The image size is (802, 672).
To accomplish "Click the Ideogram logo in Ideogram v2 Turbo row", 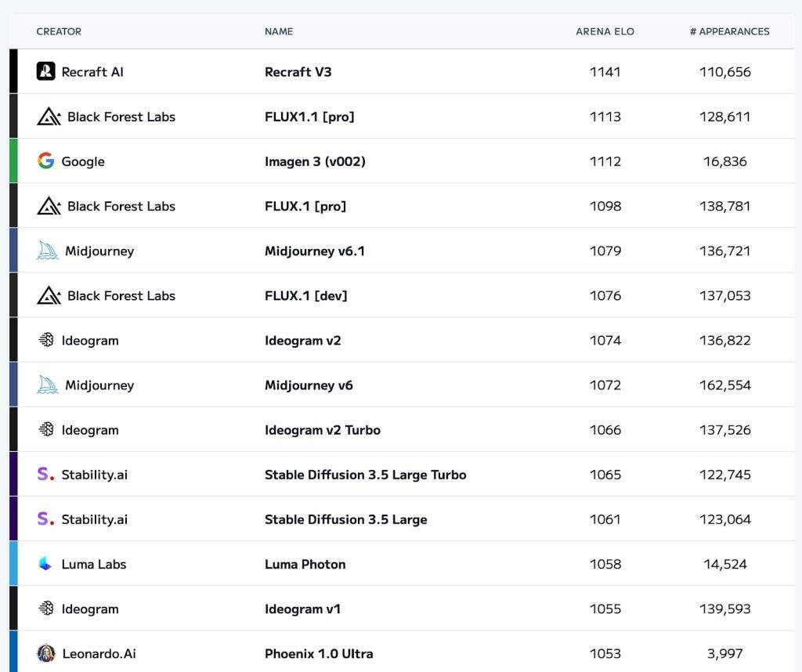I will coord(45,430).
